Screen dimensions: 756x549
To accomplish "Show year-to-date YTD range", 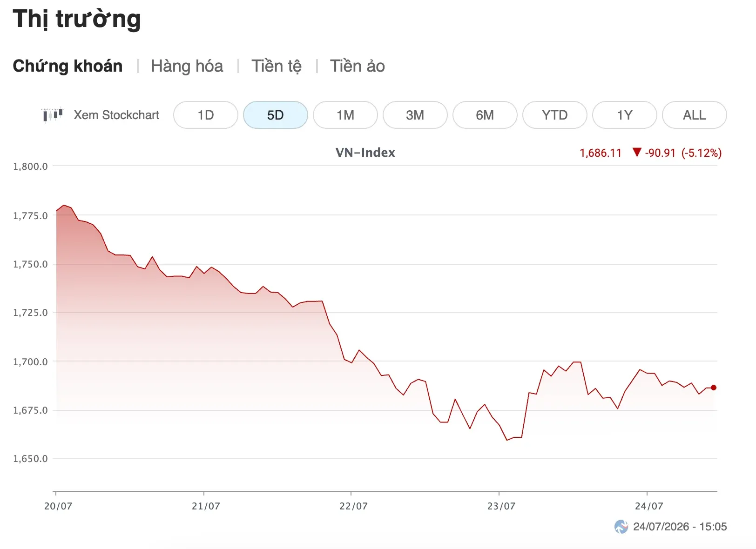I will tap(555, 115).
